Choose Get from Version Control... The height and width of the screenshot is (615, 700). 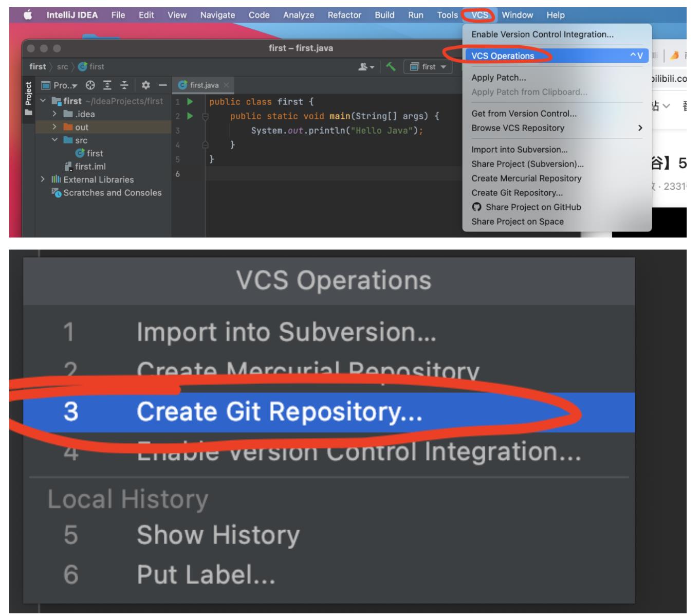pos(557,114)
